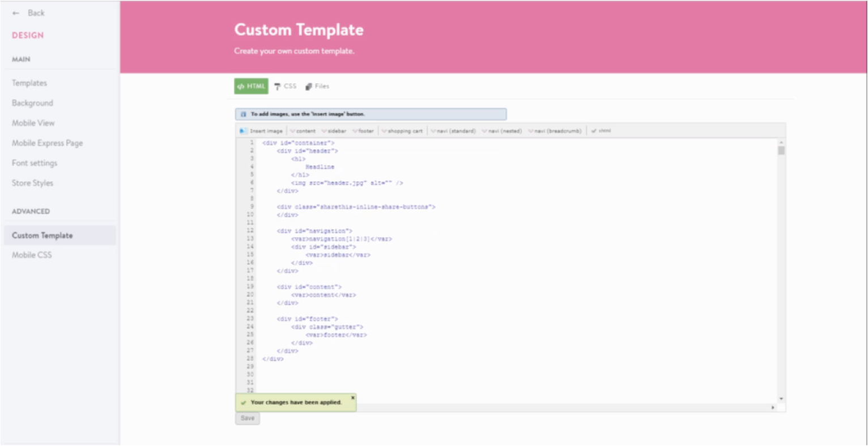
Task: Switch to the HTML tab
Action: coord(251,86)
